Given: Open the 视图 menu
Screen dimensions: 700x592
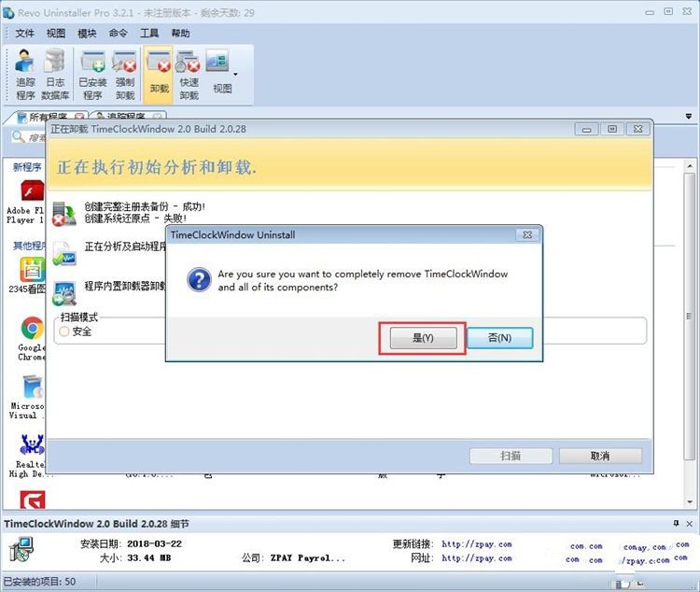Looking at the screenshot, I should [56, 33].
